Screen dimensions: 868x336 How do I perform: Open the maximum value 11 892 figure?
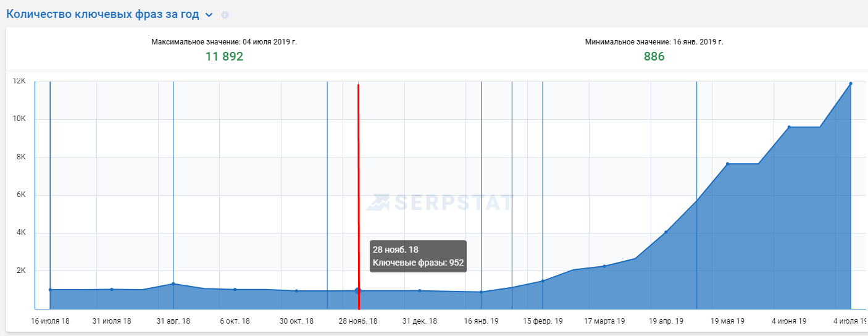point(224,57)
